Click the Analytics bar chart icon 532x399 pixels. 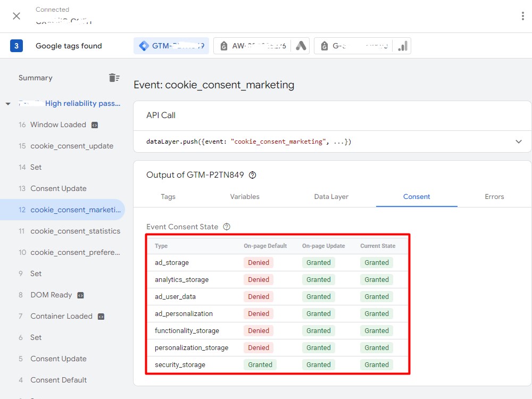pyautogui.click(x=402, y=46)
